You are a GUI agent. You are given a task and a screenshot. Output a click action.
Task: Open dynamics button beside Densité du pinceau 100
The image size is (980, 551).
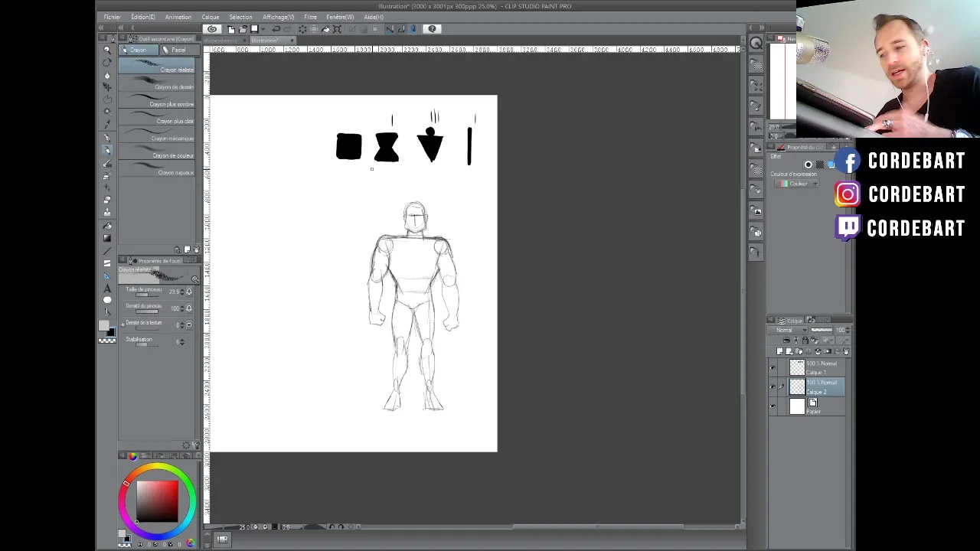coord(189,308)
